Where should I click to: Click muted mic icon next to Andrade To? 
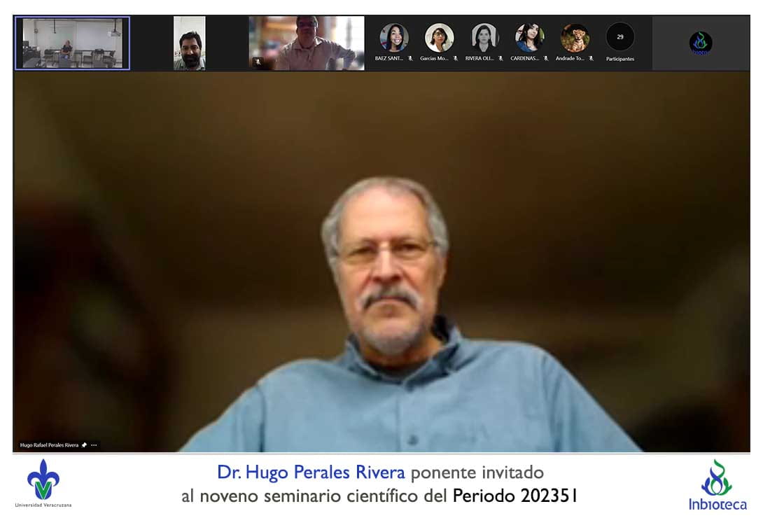591,59
